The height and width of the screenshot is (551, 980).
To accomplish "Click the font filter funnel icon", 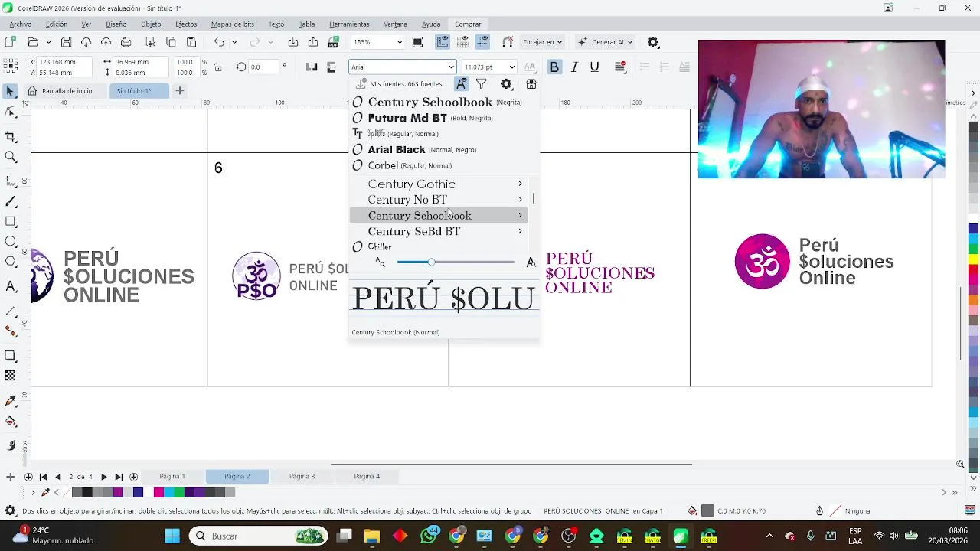I will click(481, 84).
